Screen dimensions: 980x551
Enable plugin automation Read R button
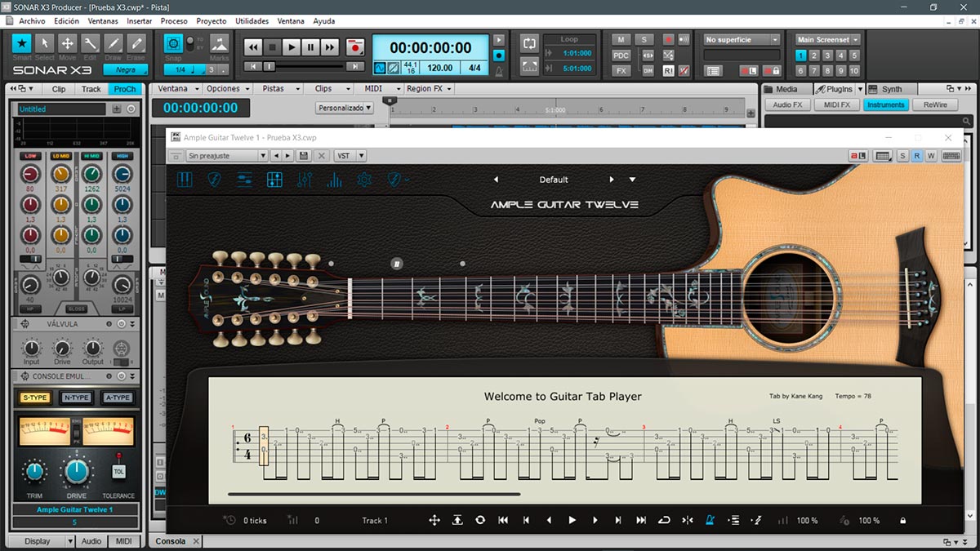pos(917,155)
